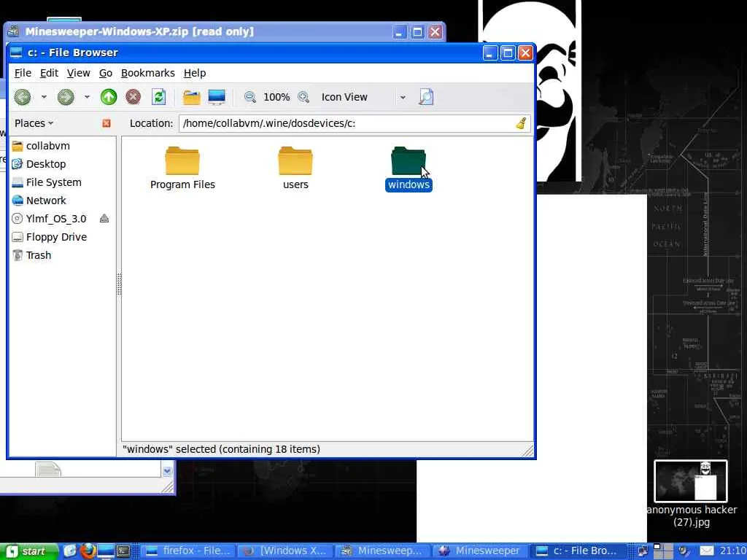Switch to Minesweeper taskbar button
This screenshot has height=560, width=747.
click(x=481, y=551)
